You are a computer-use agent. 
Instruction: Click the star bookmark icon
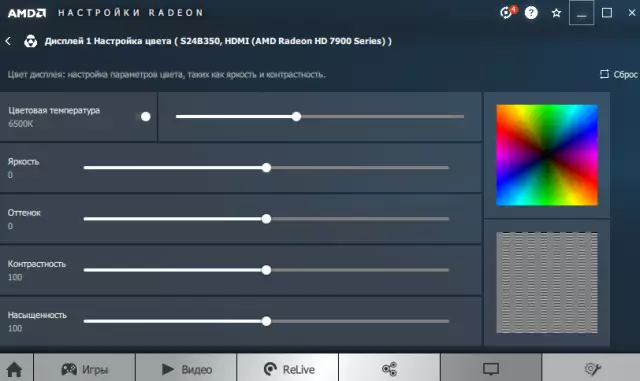556,13
